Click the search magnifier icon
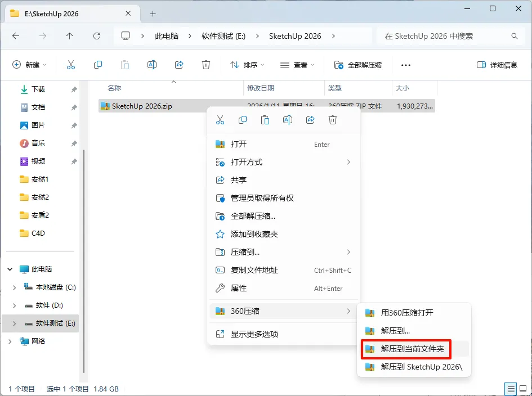The image size is (532, 396). point(515,36)
